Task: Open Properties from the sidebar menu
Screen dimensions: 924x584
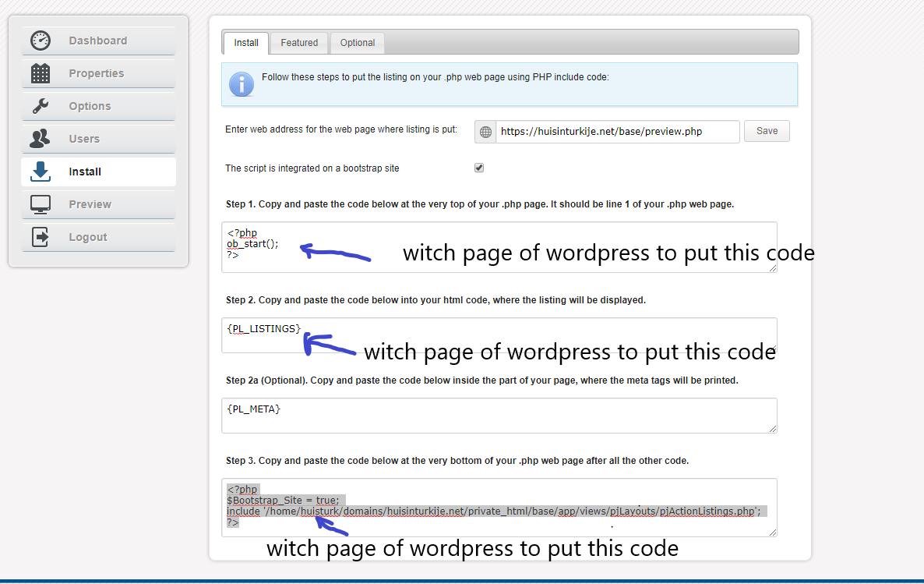Action: click(97, 73)
